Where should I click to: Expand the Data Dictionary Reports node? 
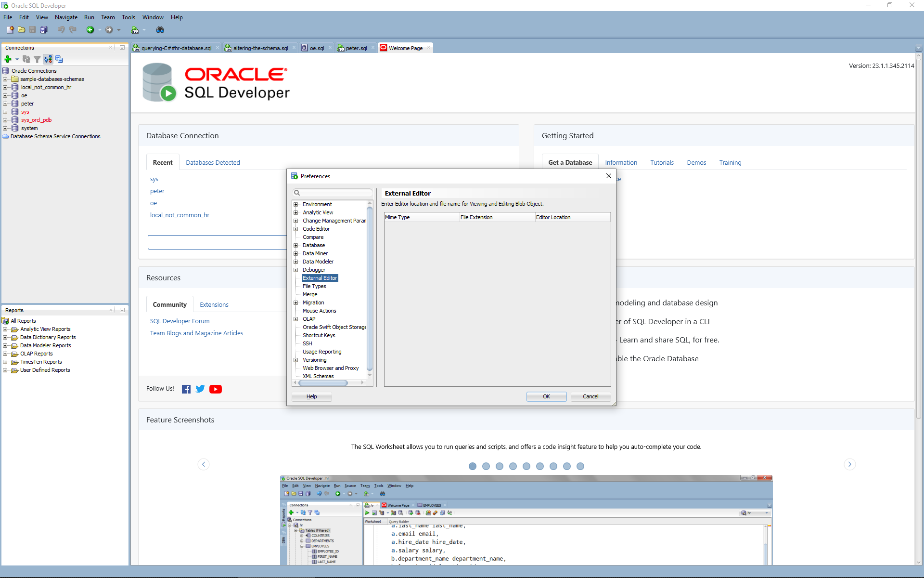(x=5, y=337)
